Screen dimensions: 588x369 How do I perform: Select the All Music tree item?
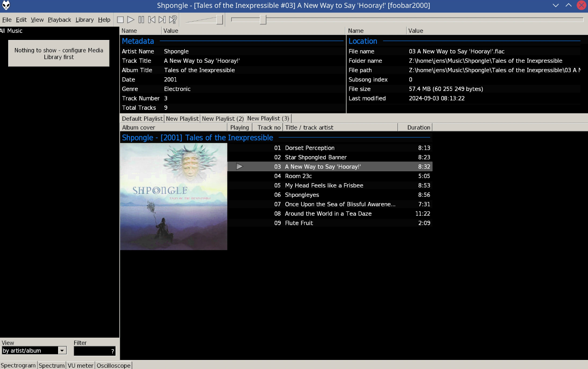(x=11, y=31)
